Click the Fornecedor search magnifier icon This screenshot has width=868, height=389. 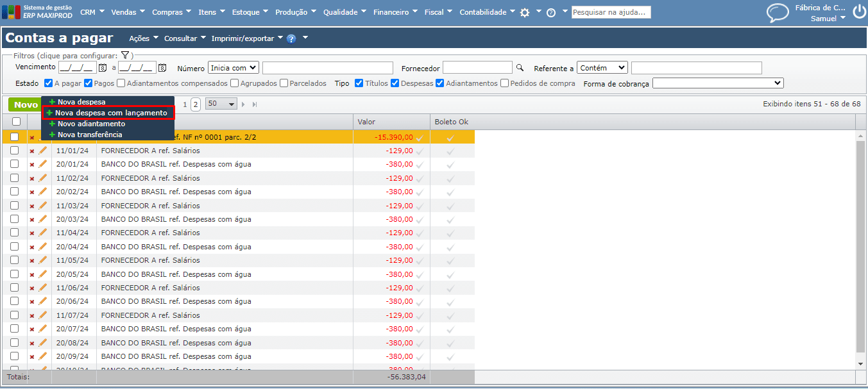[520, 67]
